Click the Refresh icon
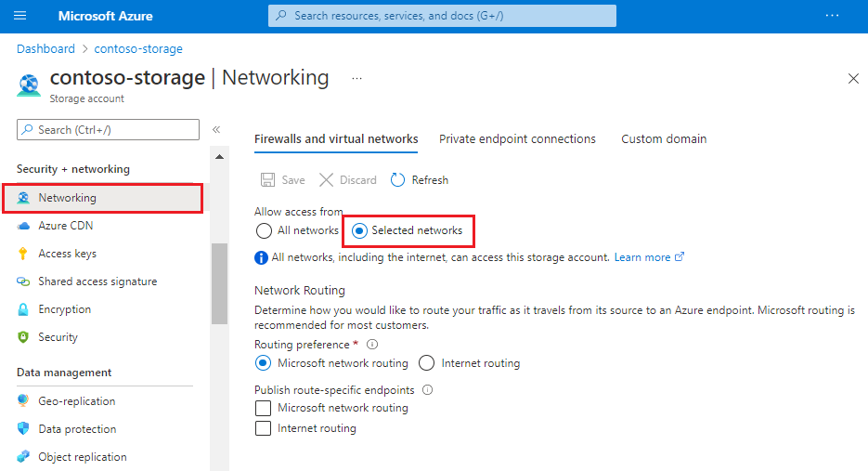 tap(398, 180)
